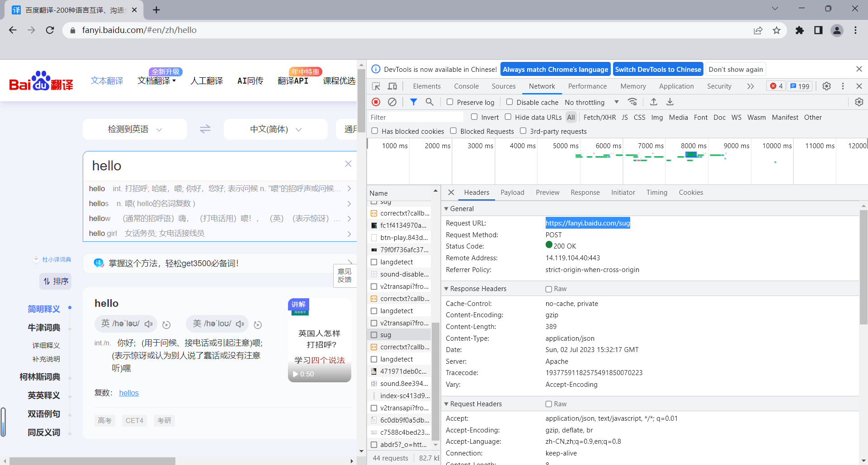Play American pronunciation of hello
Viewport: 868px width, 465px height.
[240, 324]
